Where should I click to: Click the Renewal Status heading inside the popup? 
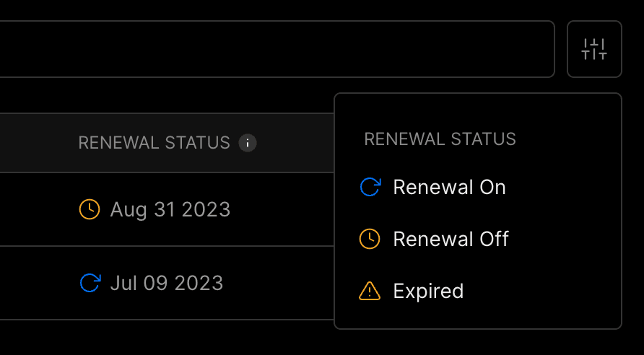point(440,139)
